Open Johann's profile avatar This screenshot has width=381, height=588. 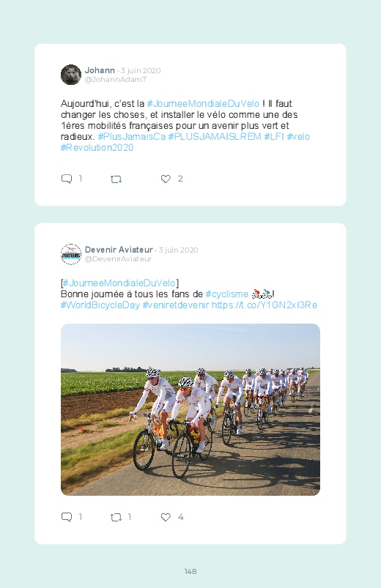coord(71,75)
